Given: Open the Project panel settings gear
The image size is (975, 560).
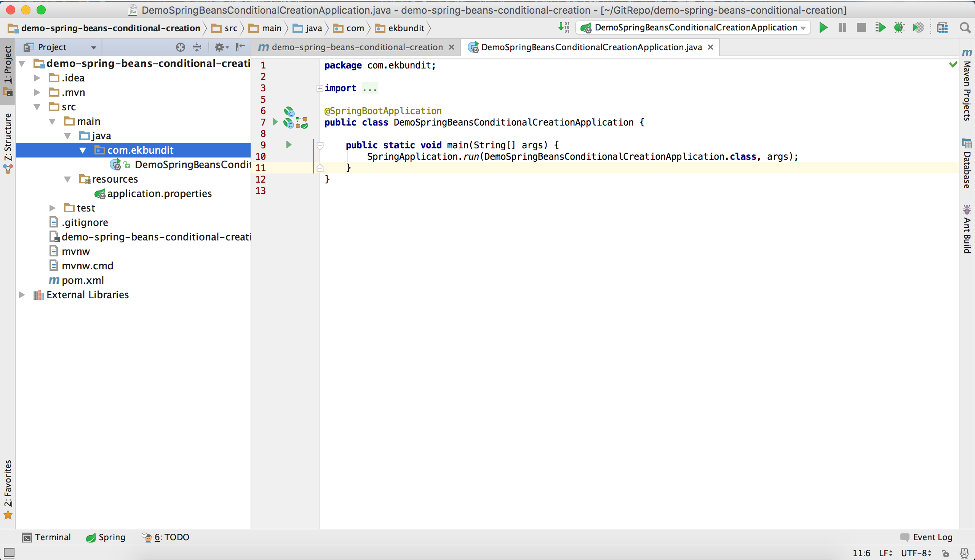Looking at the screenshot, I should point(220,47).
